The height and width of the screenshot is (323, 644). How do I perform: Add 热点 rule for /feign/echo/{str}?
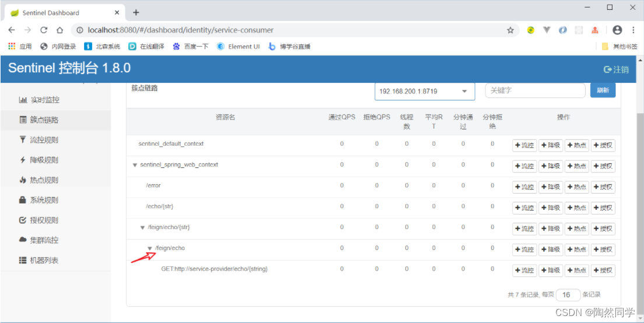pyautogui.click(x=577, y=229)
